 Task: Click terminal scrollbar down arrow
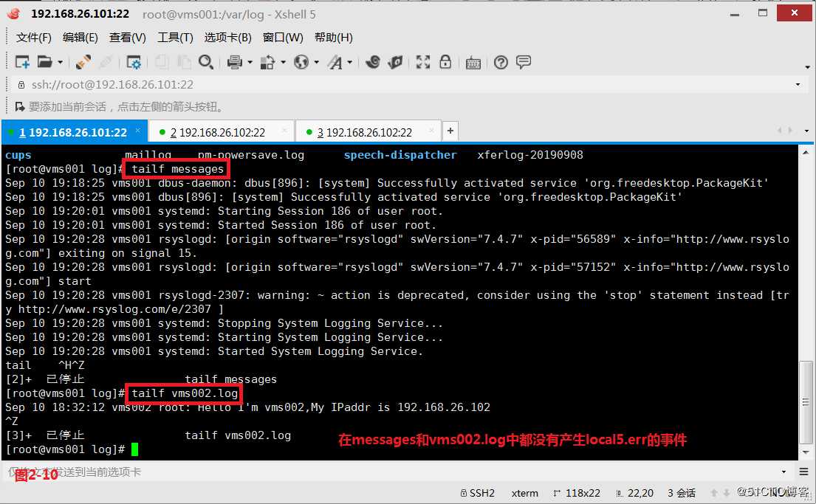pyautogui.click(x=806, y=452)
